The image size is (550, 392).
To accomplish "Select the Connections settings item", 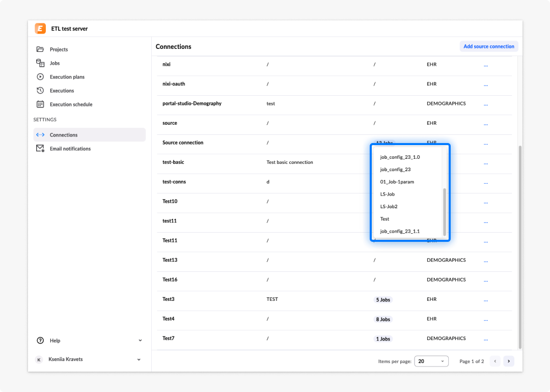I will (90, 134).
